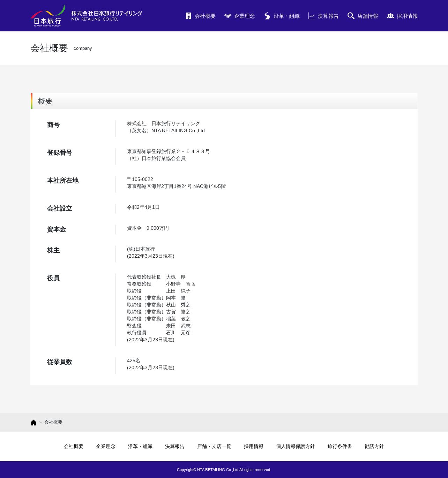The height and width of the screenshot is (478, 448).
Task: Click the 会社設立 row label
Action: point(60,208)
